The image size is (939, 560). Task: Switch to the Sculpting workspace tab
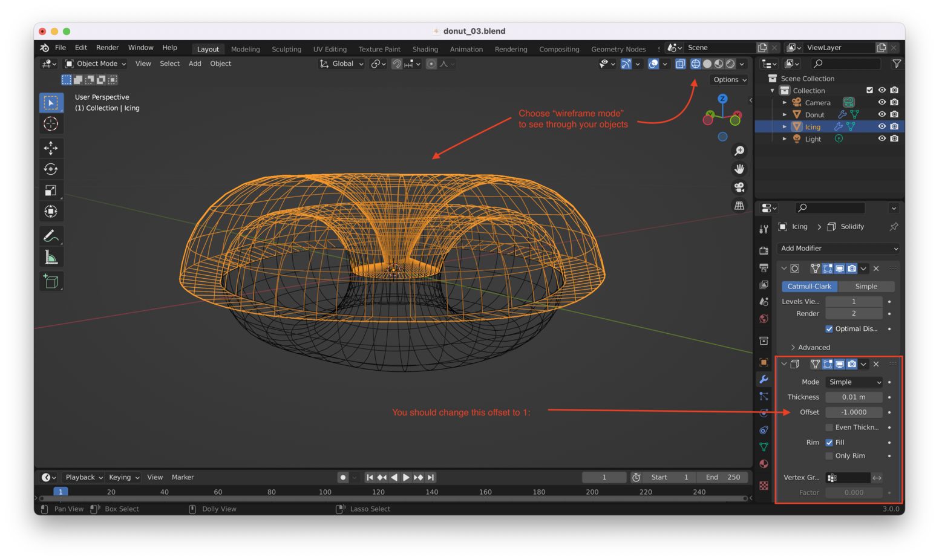tap(286, 49)
